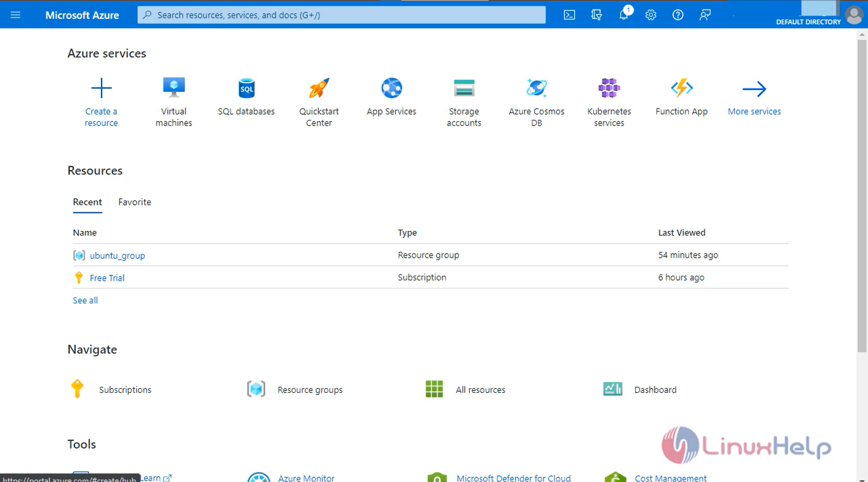Click '54 minutes ago' cell
868x482 pixels.
click(688, 255)
